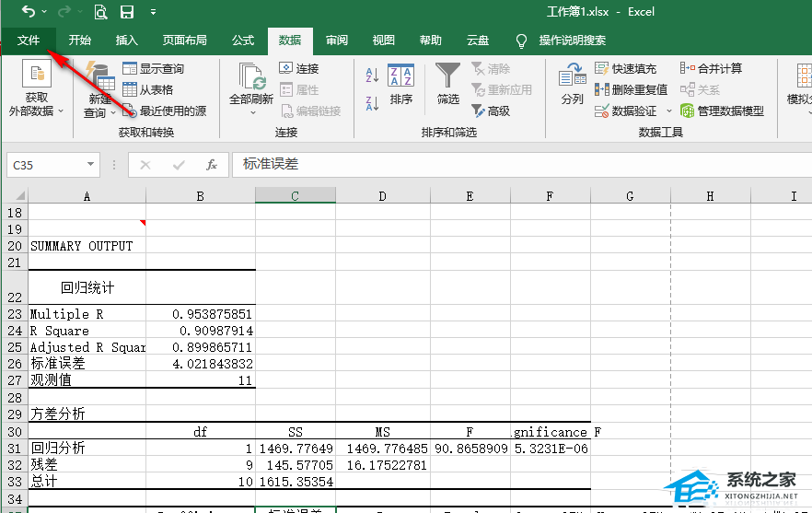Sort ascending with the A-Z icon
Viewport: 812px width, 513px height.
373,75
